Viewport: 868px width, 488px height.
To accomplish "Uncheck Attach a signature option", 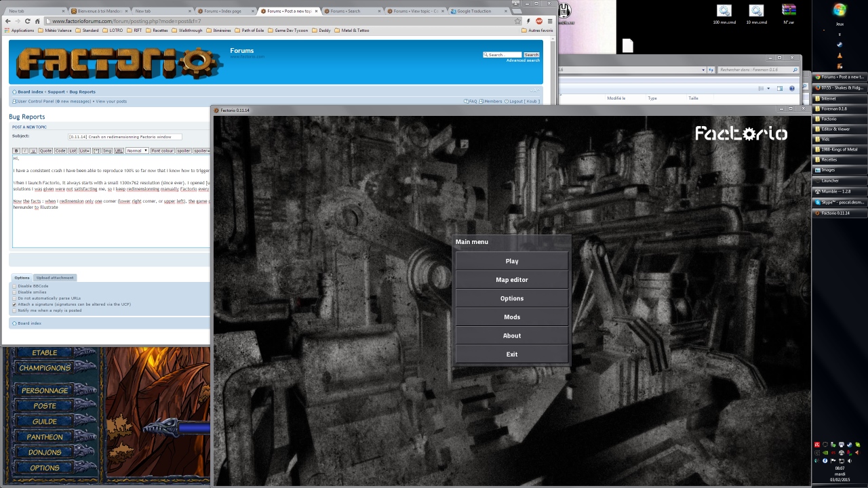I will (14, 304).
